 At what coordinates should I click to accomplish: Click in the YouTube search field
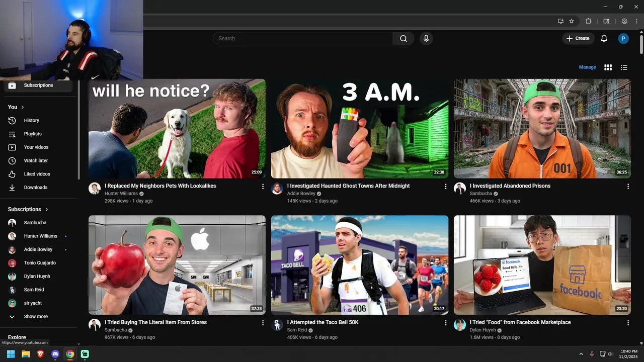tap(303, 39)
